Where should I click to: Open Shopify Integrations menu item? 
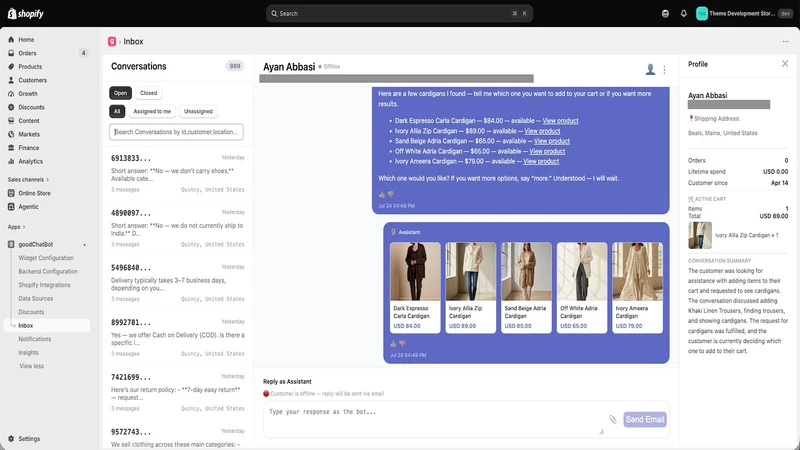click(44, 285)
